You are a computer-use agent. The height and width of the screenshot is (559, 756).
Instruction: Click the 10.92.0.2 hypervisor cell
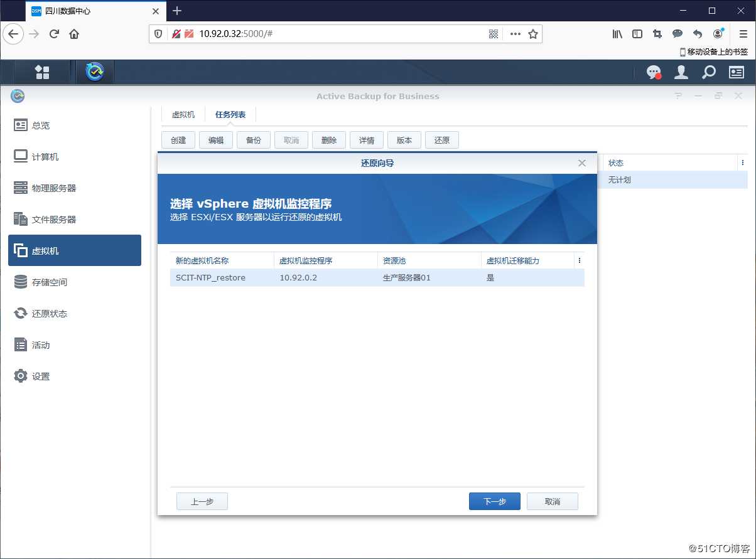(x=325, y=277)
